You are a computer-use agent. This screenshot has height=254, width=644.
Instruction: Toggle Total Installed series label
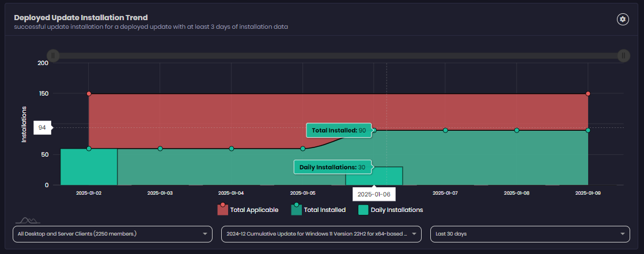[324, 210]
